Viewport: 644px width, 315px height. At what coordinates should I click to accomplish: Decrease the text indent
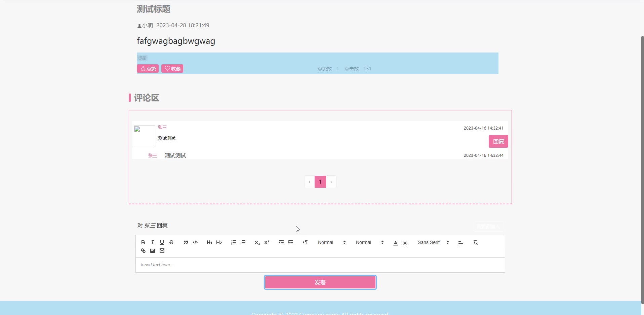point(281,242)
